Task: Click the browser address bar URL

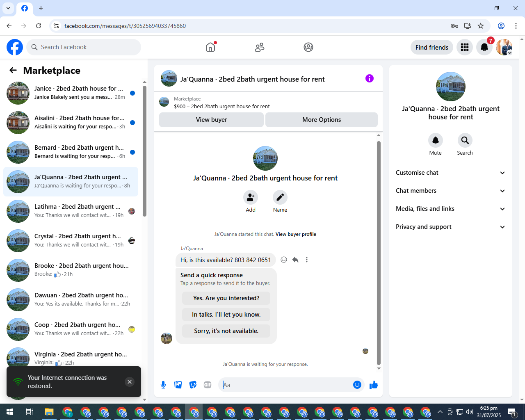Action: point(125,26)
